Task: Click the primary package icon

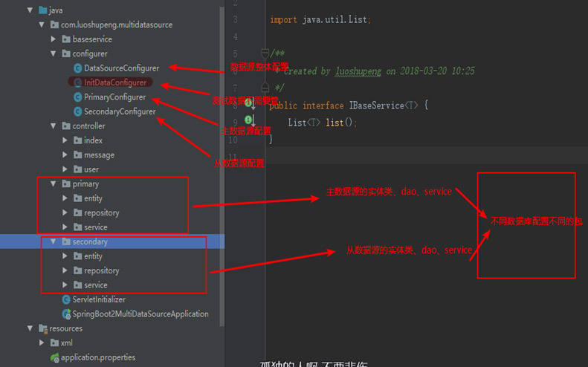Action: 66,183
